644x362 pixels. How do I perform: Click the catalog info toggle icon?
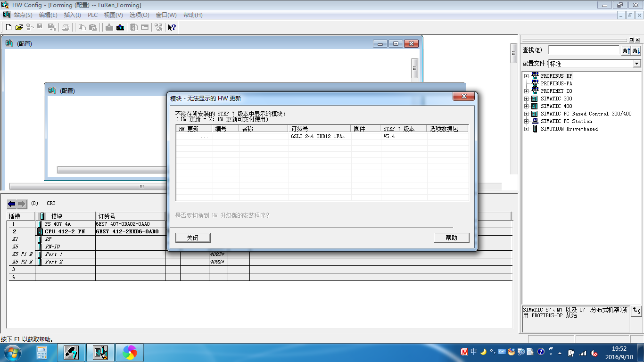click(x=636, y=310)
